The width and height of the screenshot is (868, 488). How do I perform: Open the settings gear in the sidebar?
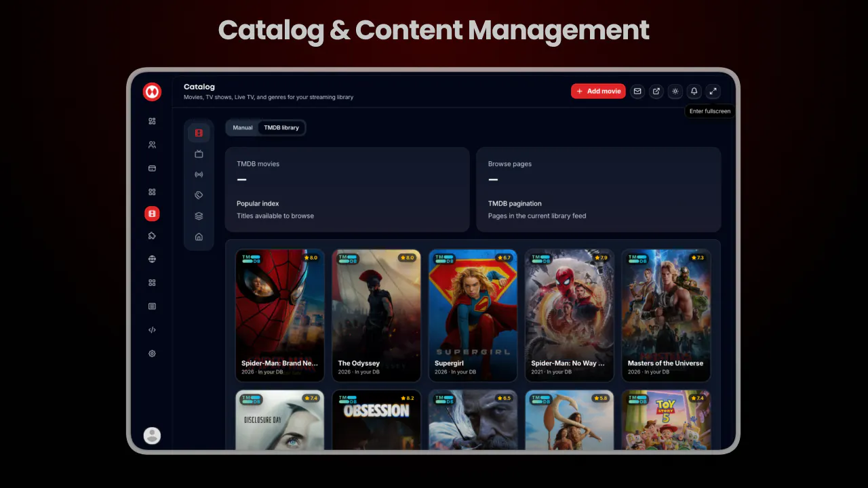point(152,354)
